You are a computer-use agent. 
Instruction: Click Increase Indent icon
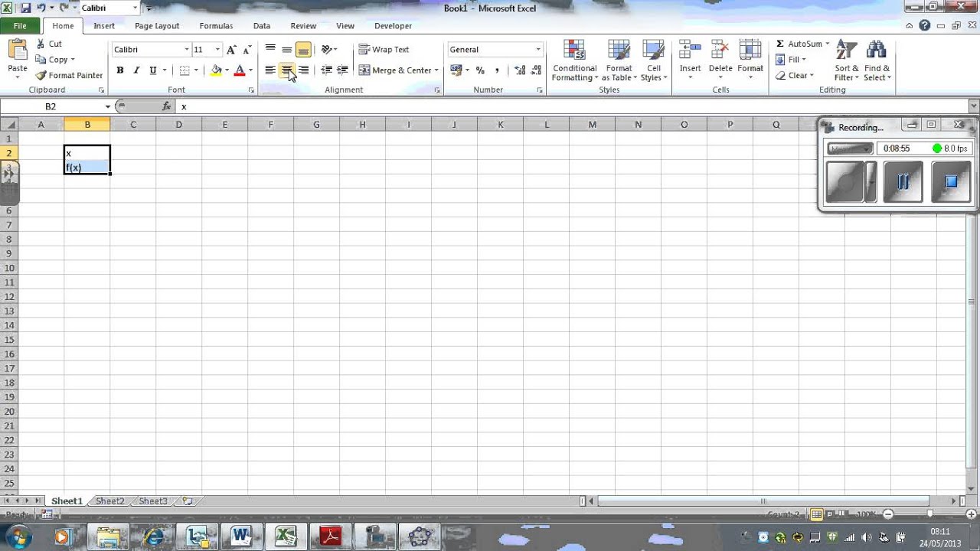click(x=342, y=70)
